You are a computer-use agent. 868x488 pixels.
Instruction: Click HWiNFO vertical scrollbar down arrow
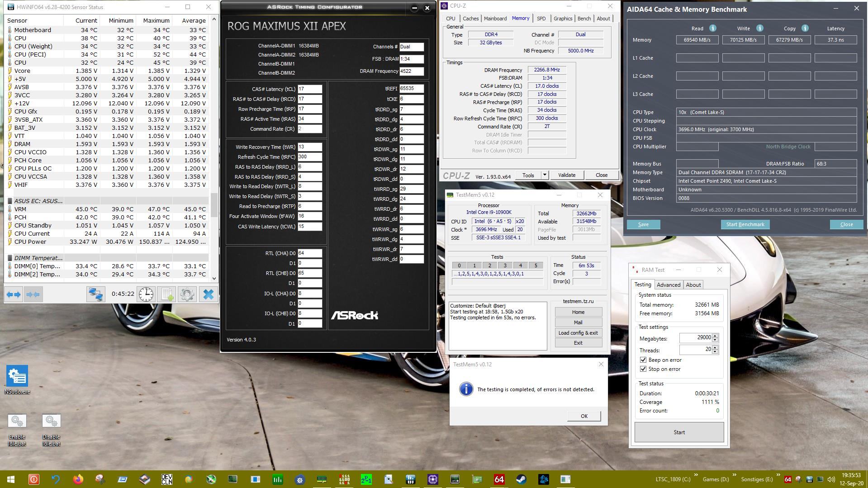(214, 279)
